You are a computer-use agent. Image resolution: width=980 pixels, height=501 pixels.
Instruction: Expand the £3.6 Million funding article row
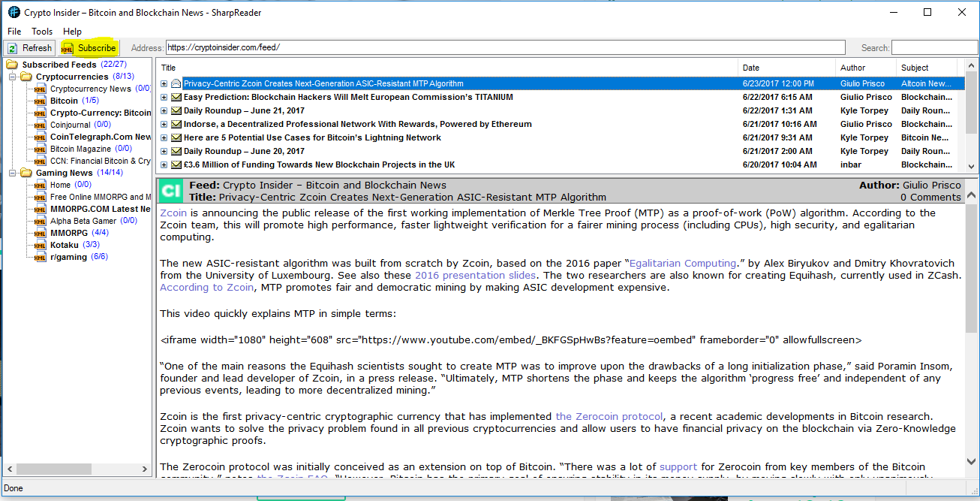pyautogui.click(x=164, y=164)
